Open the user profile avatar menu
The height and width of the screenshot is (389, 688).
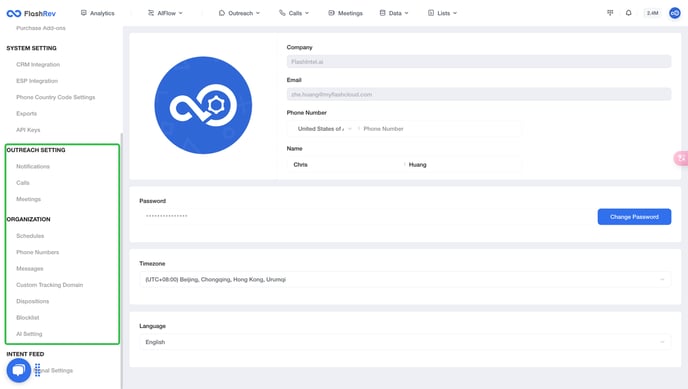(675, 13)
